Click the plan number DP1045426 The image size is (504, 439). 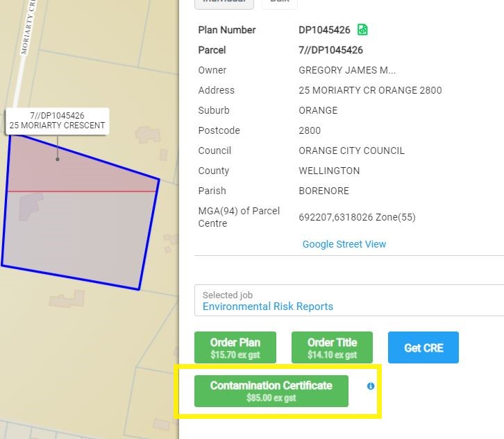324,30
